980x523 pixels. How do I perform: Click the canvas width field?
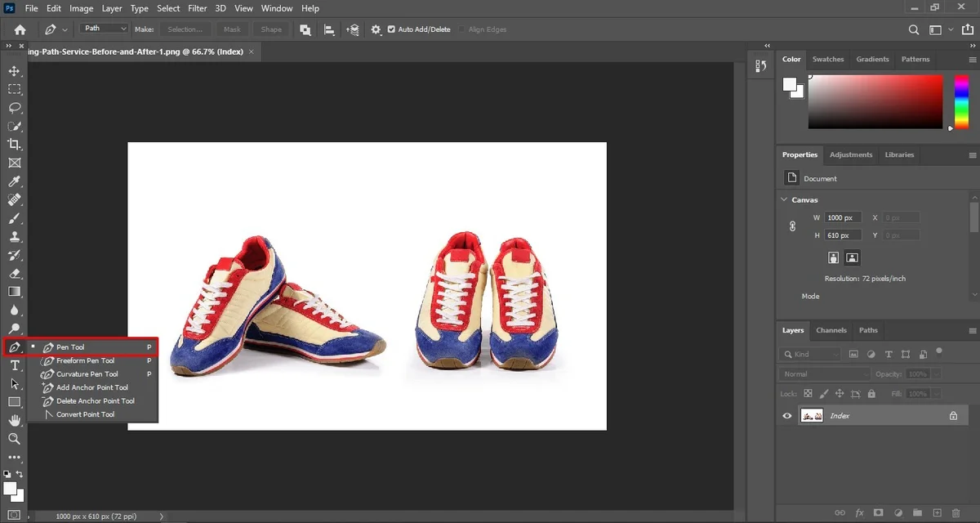tap(843, 217)
